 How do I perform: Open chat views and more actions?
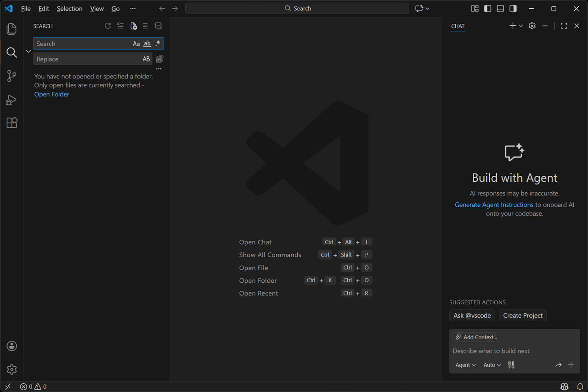pyautogui.click(x=545, y=26)
